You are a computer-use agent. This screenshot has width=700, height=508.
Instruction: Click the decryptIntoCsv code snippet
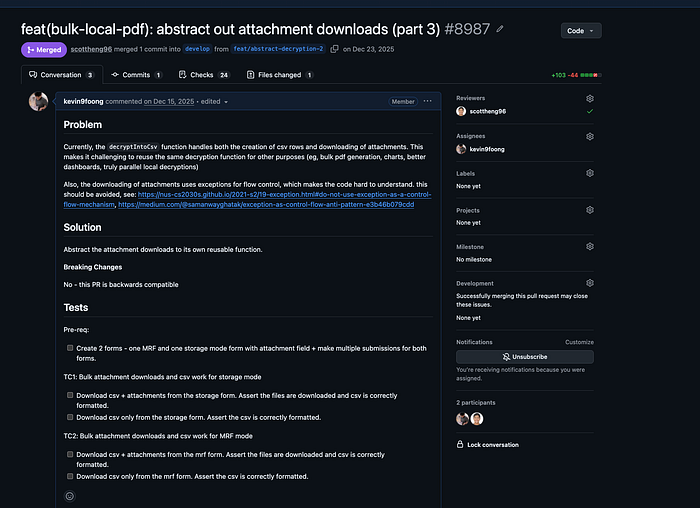tap(133, 147)
